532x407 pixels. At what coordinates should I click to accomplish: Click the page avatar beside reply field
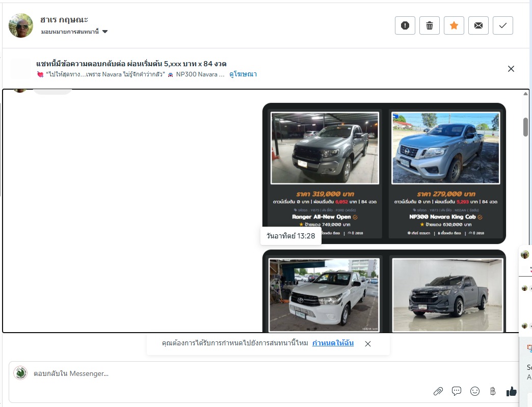click(x=20, y=373)
